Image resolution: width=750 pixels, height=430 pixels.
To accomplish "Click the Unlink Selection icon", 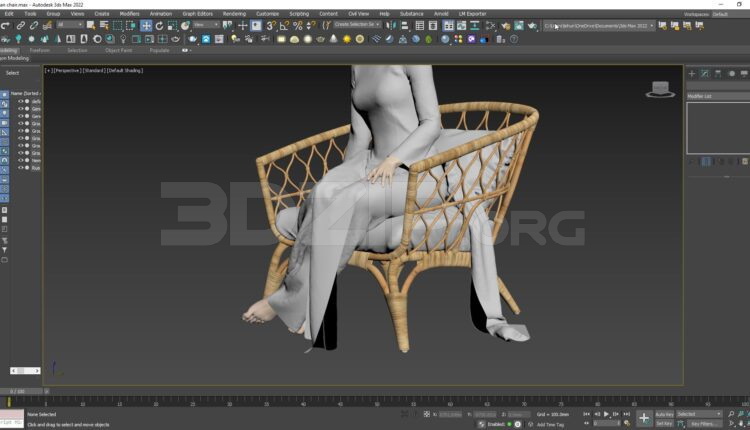I will pyautogui.click(x=34, y=25).
